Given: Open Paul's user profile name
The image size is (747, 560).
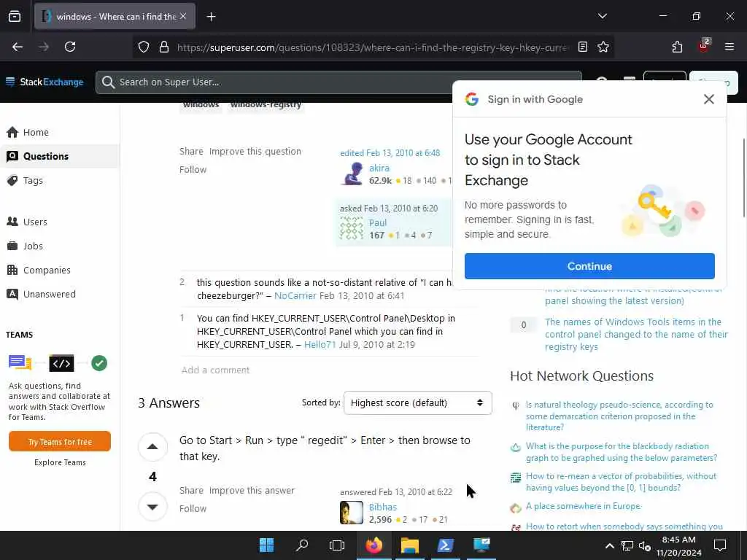Looking at the screenshot, I should pyautogui.click(x=378, y=223).
